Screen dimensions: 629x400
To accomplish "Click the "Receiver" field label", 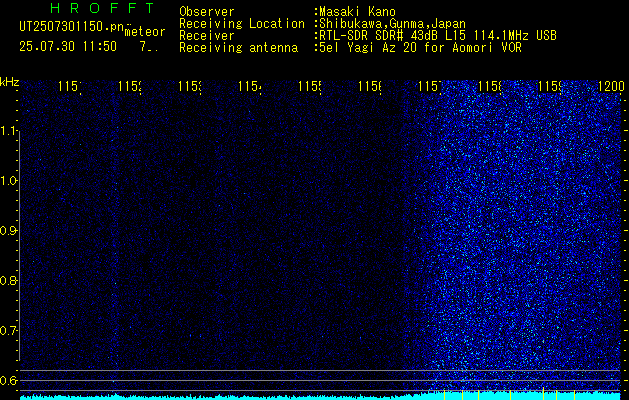I will coord(207,36).
